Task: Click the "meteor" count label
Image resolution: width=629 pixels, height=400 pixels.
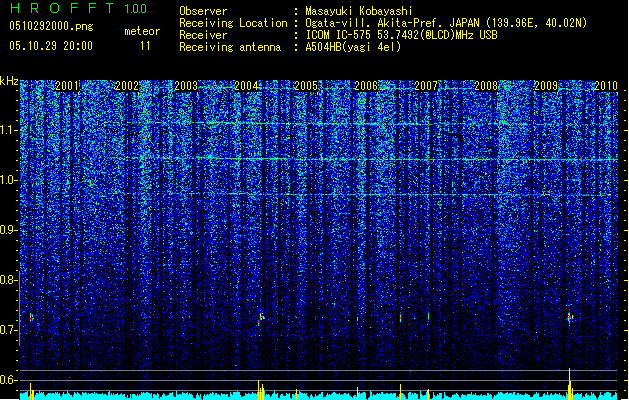Action: pos(142,31)
